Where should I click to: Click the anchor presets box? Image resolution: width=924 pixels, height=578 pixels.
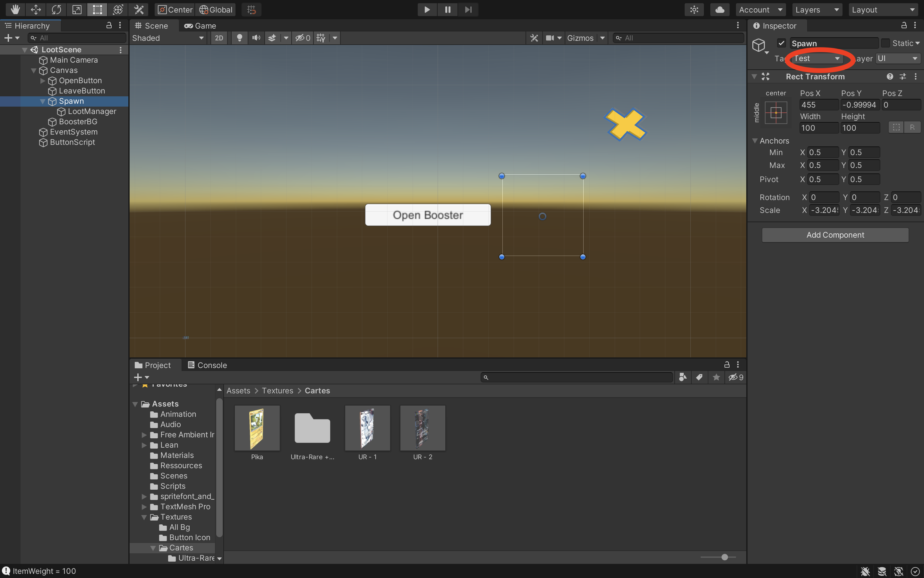[776, 112]
